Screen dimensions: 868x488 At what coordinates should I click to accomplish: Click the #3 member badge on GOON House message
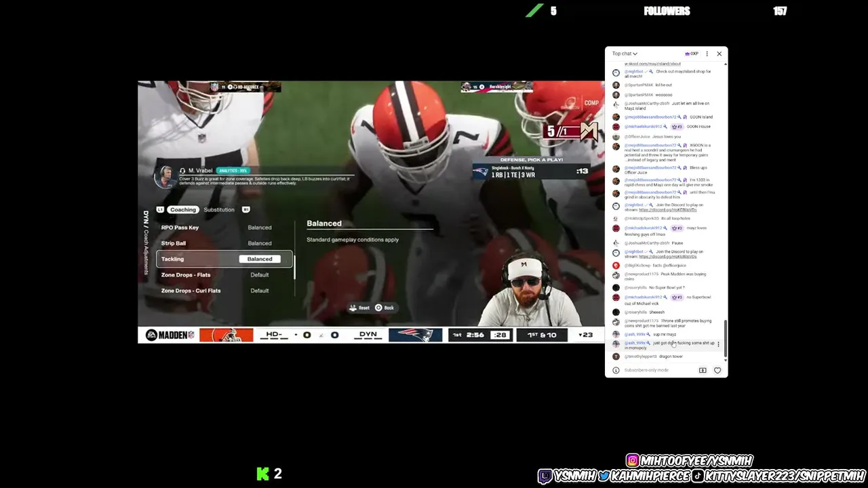677,127
